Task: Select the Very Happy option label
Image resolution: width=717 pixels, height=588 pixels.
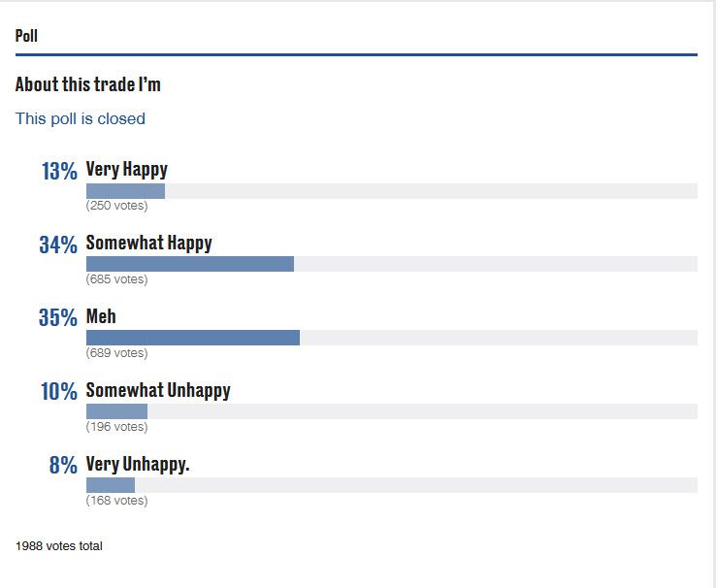Action: 126,170
